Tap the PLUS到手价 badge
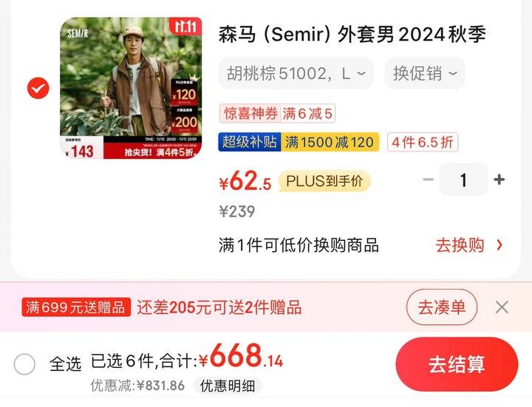 324,181
